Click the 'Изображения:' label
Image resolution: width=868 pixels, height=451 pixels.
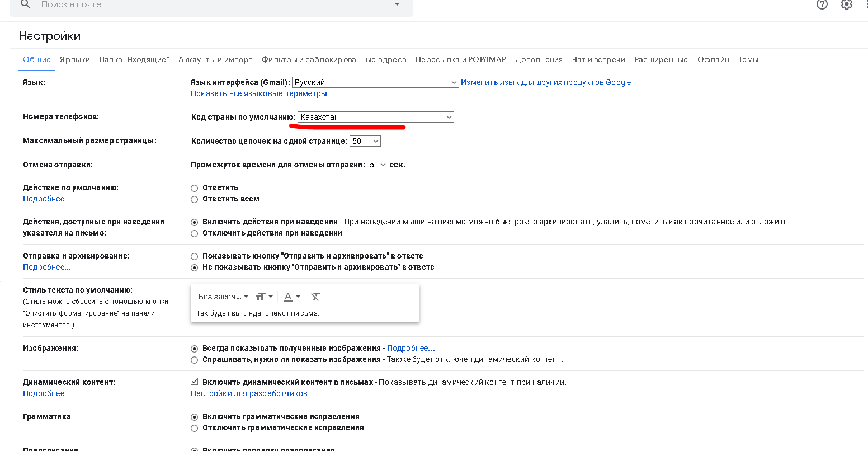(50, 348)
